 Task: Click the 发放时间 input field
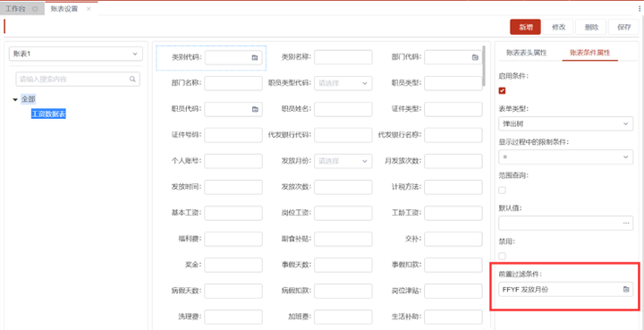[x=233, y=187]
